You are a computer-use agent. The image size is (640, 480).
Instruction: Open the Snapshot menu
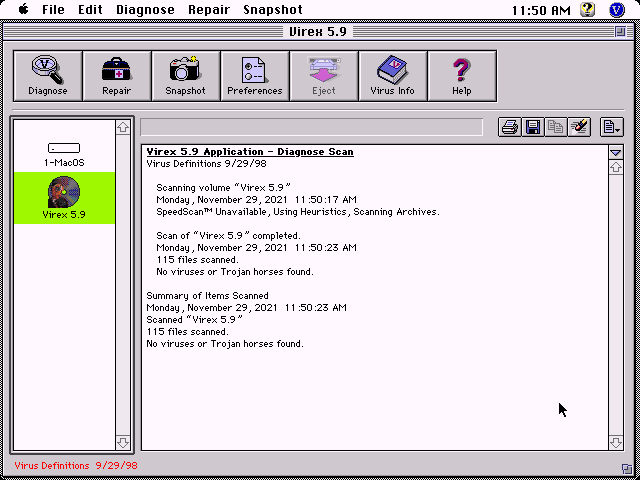pos(273,9)
